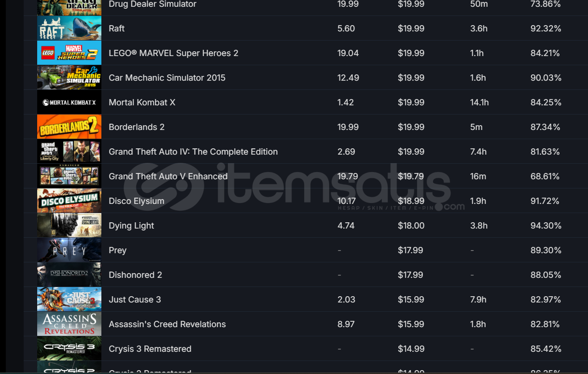This screenshot has width=588, height=374.
Task: Click the Crysis 3 Remastered title
Action: [150, 349]
